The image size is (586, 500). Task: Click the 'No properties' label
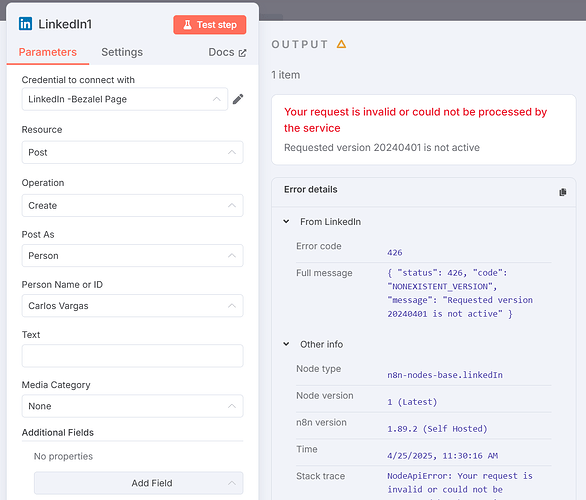(x=63, y=456)
